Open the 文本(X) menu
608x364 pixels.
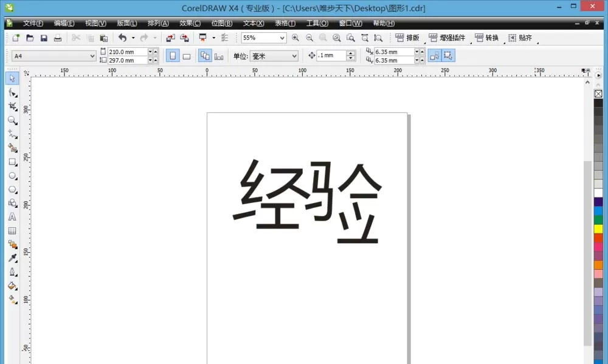click(x=254, y=23)
